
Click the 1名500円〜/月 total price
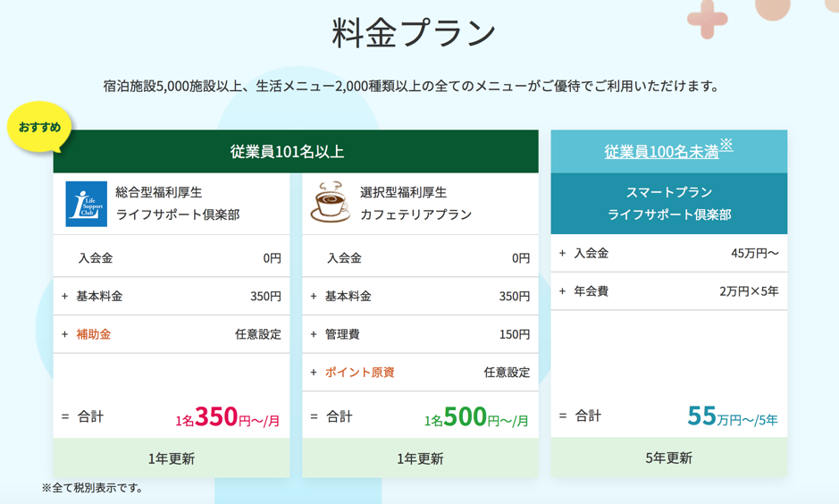coord(476,417)
